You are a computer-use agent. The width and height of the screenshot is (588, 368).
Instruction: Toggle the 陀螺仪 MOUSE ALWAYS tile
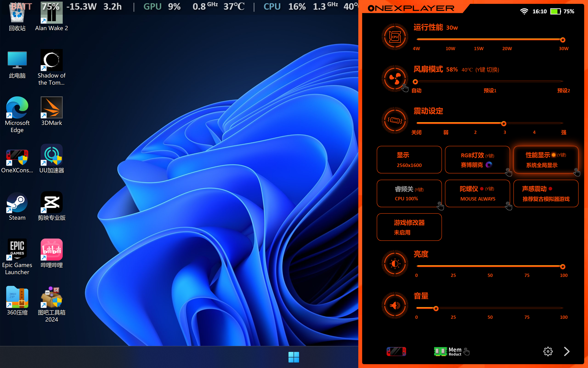(478, 193)
